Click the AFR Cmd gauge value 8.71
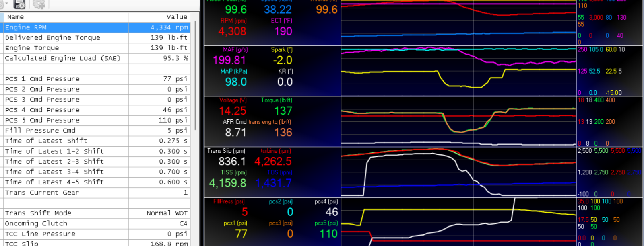 tap(235, 133)
